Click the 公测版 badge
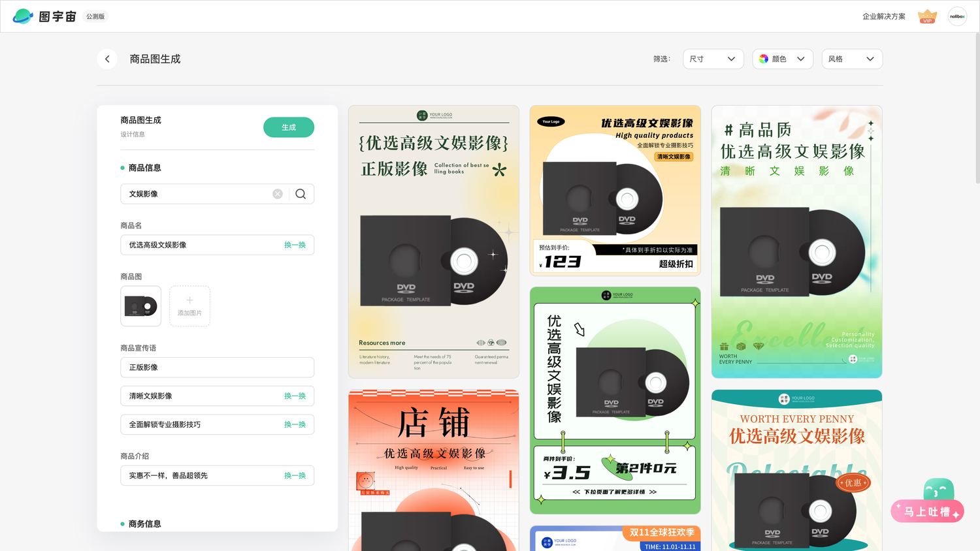The image size is (980, 551). (x=95, y=16)
